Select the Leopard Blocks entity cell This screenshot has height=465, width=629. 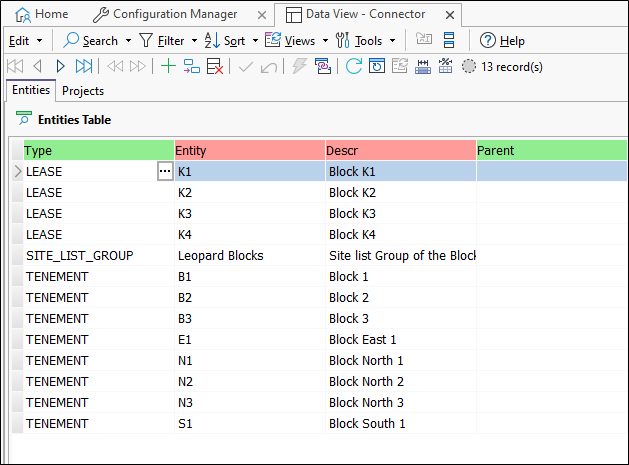coord(250,256)
